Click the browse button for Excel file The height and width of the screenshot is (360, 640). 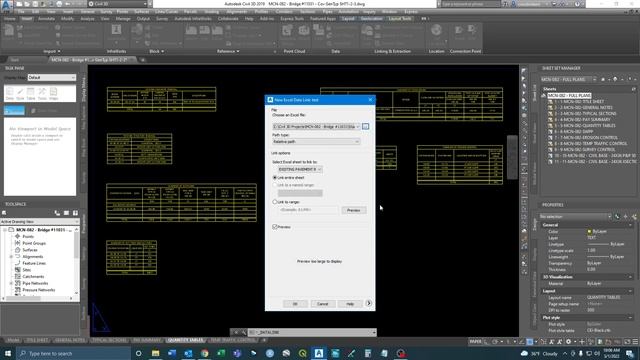(365, 127)
